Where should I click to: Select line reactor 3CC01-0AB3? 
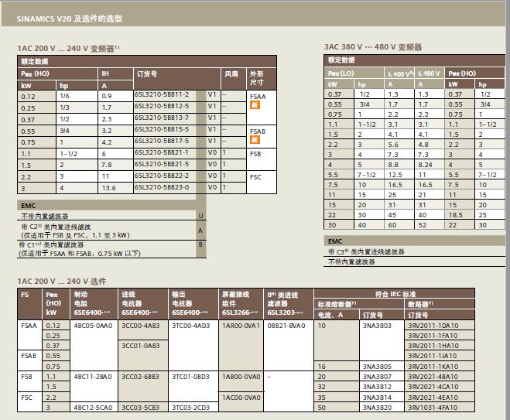(141, 346)
